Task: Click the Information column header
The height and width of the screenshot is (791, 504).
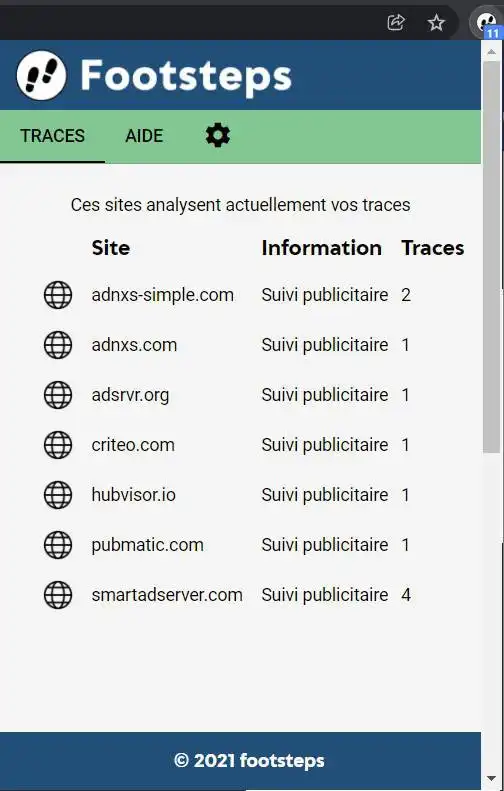Action: (x=321, y=248)
